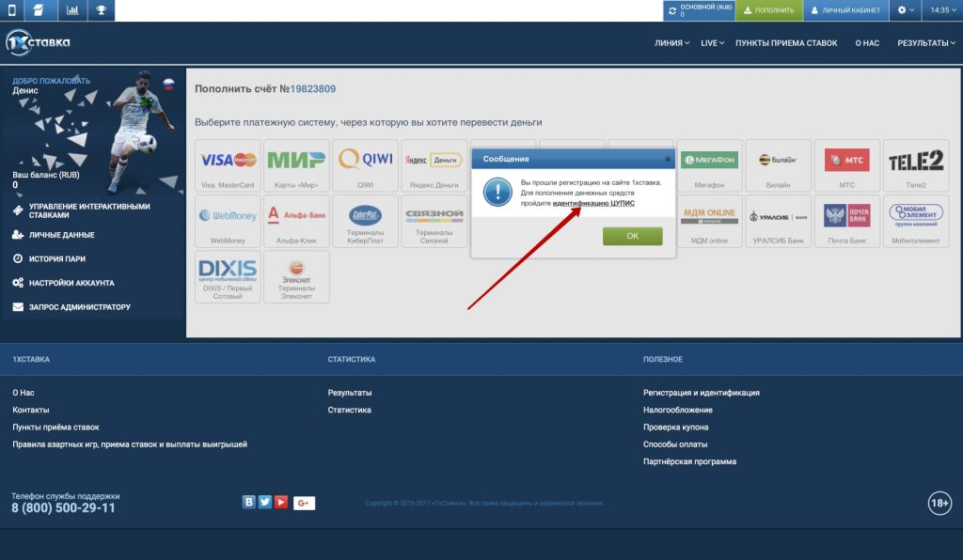Expand the РЕЗУЛЬТАТЫ dropdown menu

(x=925, y=43)
